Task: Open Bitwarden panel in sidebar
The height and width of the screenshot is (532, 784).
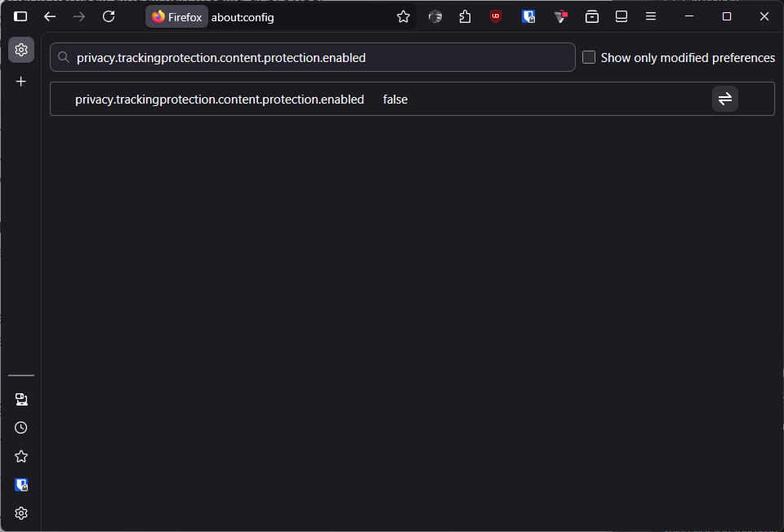Action: pos(21,485)
